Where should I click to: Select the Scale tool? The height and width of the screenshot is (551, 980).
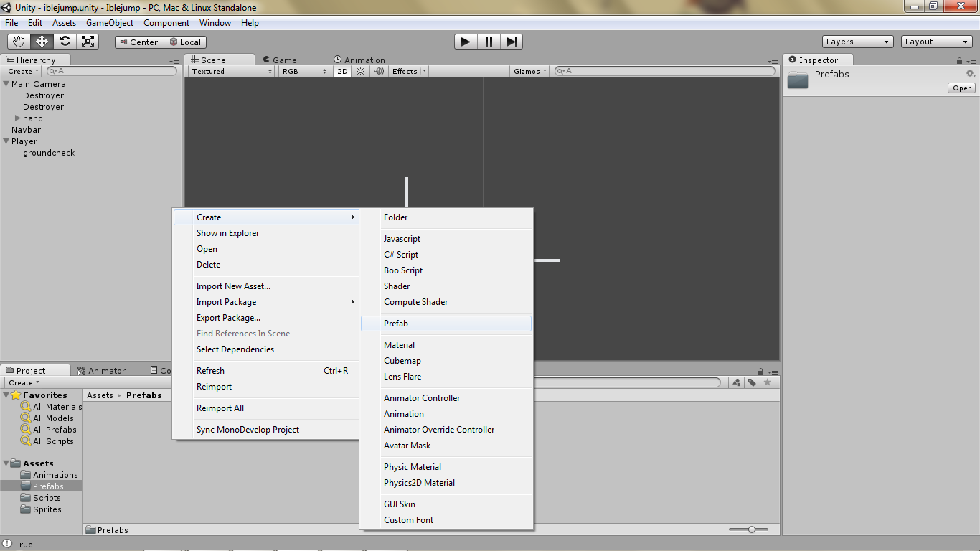coord(88,41)
